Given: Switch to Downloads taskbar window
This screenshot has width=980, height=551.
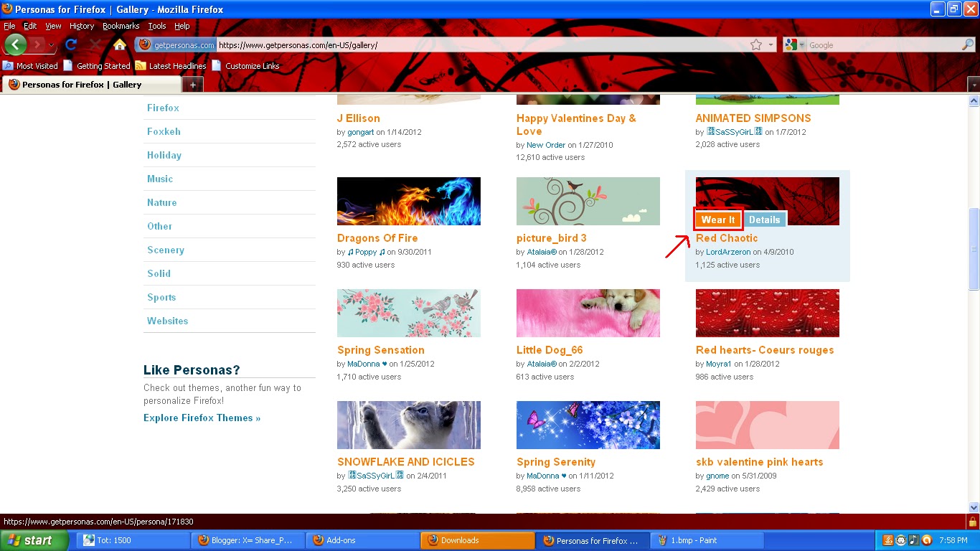Looking at the screenshot, I should point(479,540).
